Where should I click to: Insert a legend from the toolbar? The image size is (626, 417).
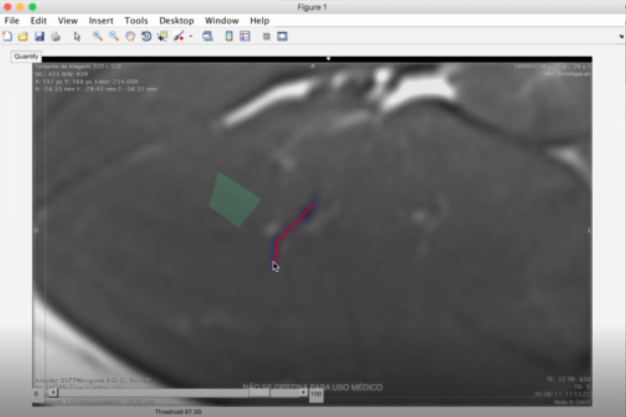coord(245,36)
